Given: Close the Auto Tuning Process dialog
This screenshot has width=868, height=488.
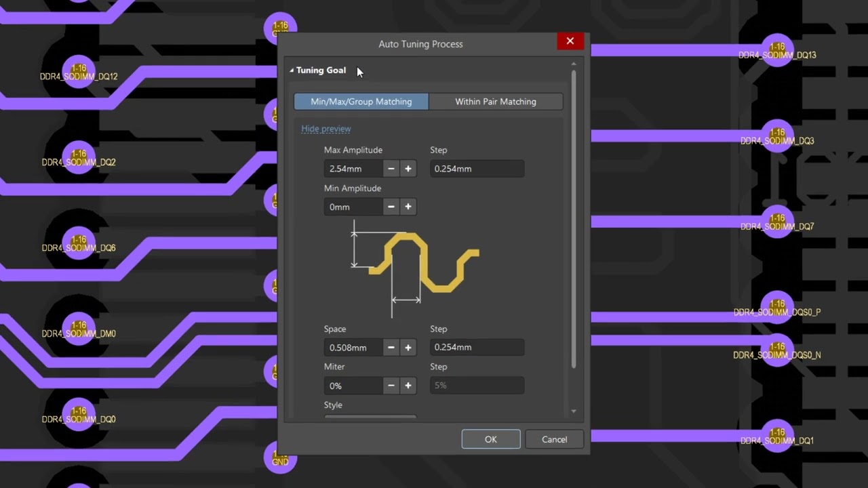Looking at the screenshot, I should coord(570,41).
